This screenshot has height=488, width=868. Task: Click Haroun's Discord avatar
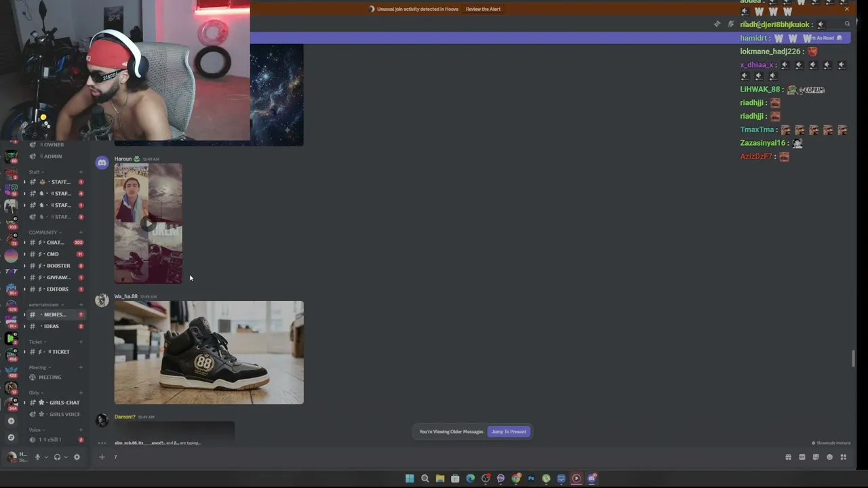click(102, 163)
